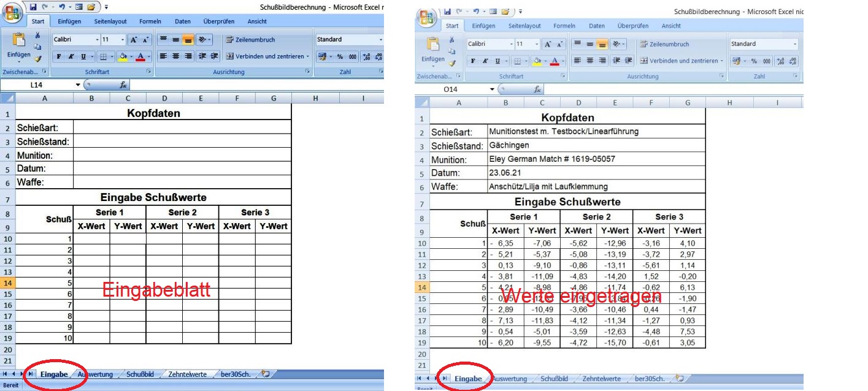Open Standard number format dropdown in right window

coord(795,44)
